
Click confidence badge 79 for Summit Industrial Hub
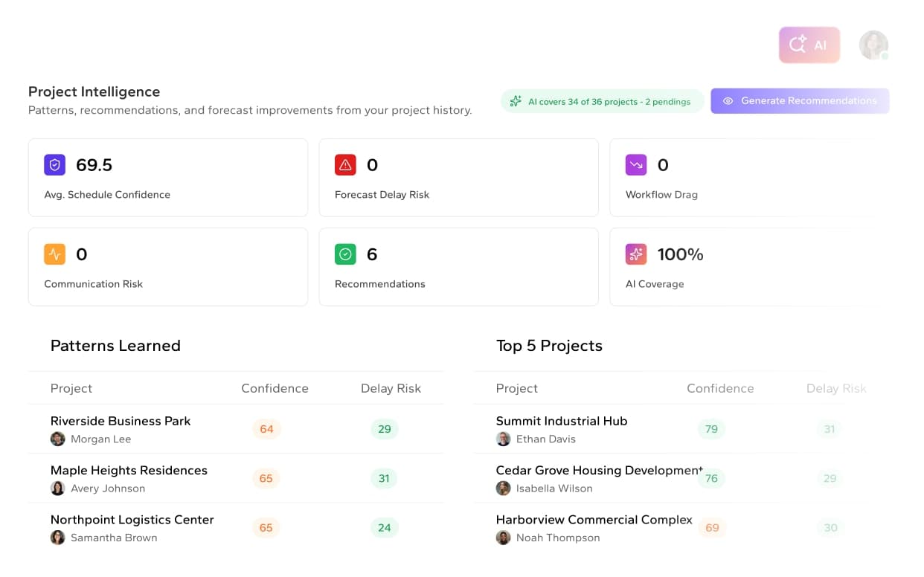[x=711, y=429]
